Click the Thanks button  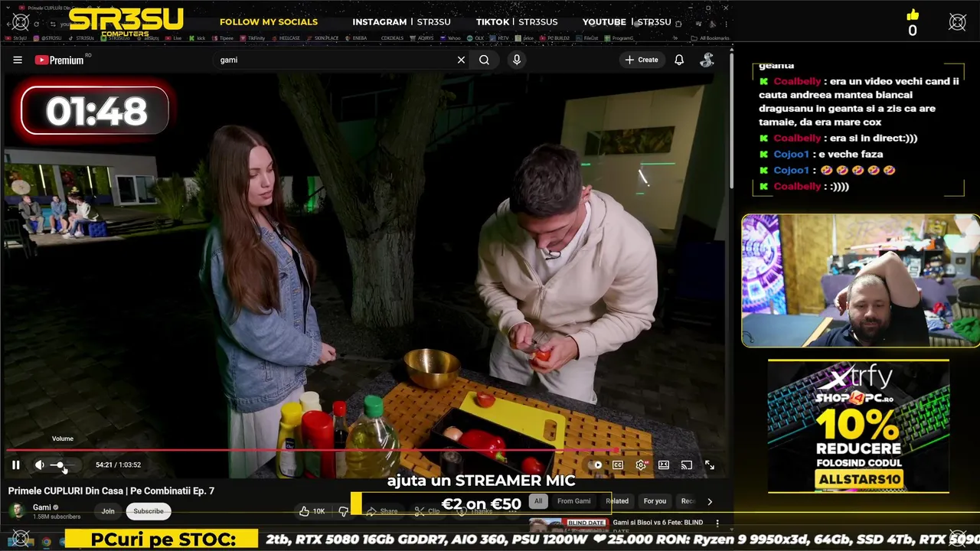coord(475,511)
